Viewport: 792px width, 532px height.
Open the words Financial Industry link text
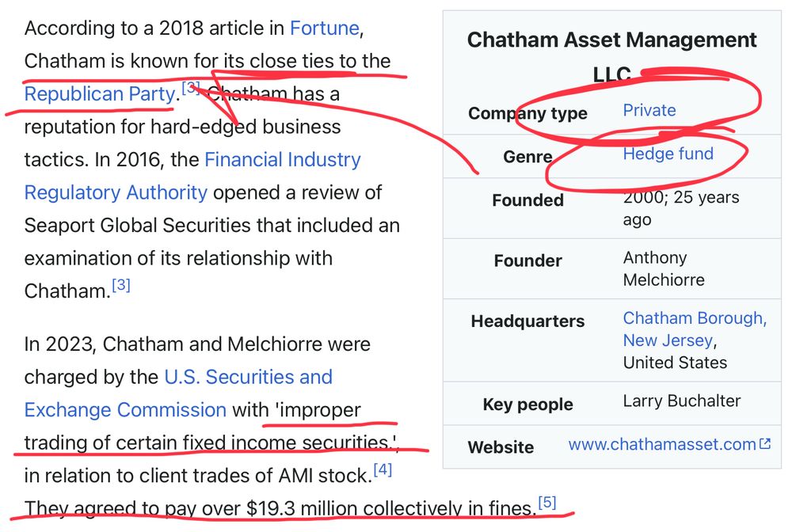click(283, 160)
